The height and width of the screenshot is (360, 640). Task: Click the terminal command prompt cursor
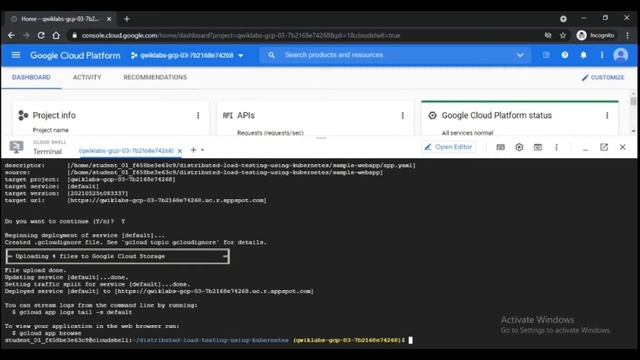(x=411, y=340)
